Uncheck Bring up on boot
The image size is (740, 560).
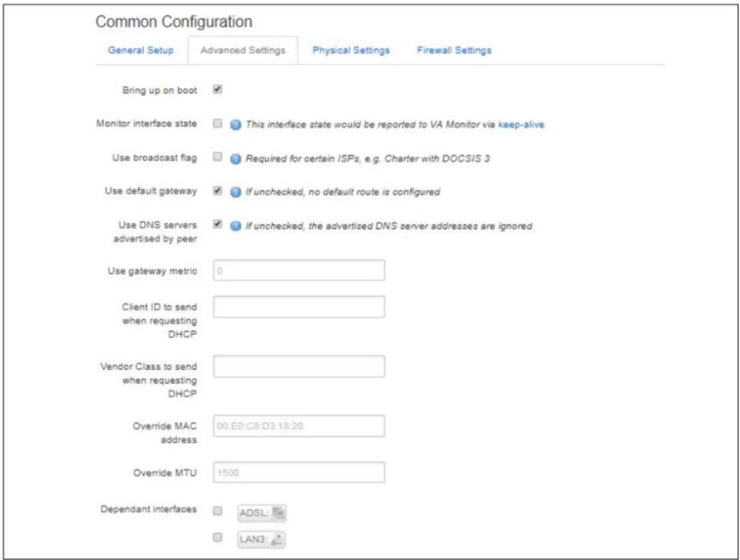[x=218, y=89]
